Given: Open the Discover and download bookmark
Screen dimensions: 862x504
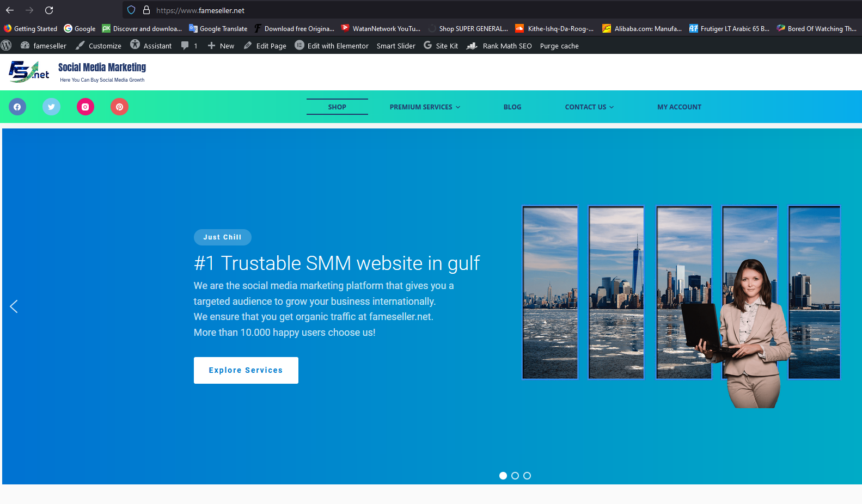Looking at the screenshot, I should coord(142,29).
